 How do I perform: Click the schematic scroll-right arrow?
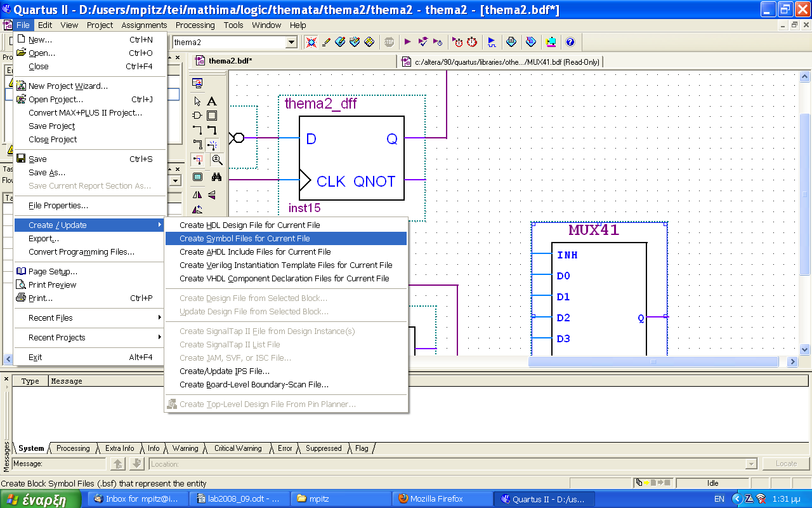pyautogui.click(x=792, y=361)
